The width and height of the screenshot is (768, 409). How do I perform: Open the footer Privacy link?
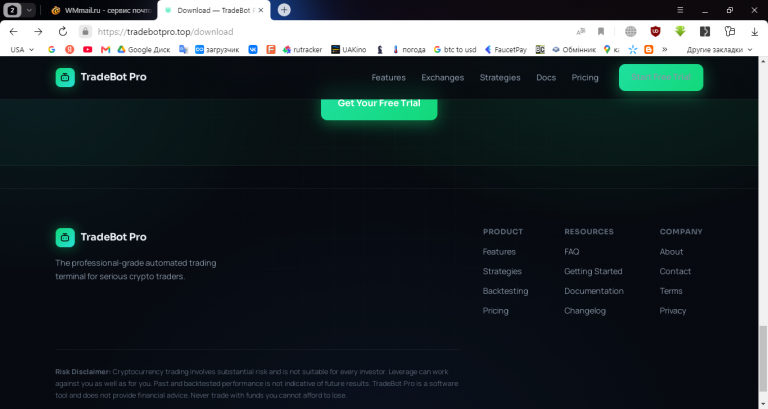[672, 311]
